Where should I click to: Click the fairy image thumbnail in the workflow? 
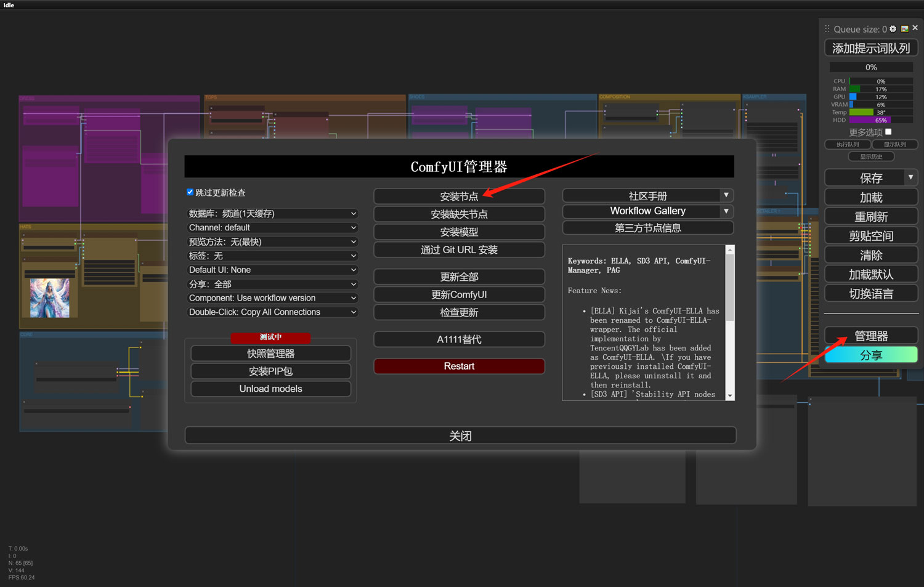click(x=50, y=298)
